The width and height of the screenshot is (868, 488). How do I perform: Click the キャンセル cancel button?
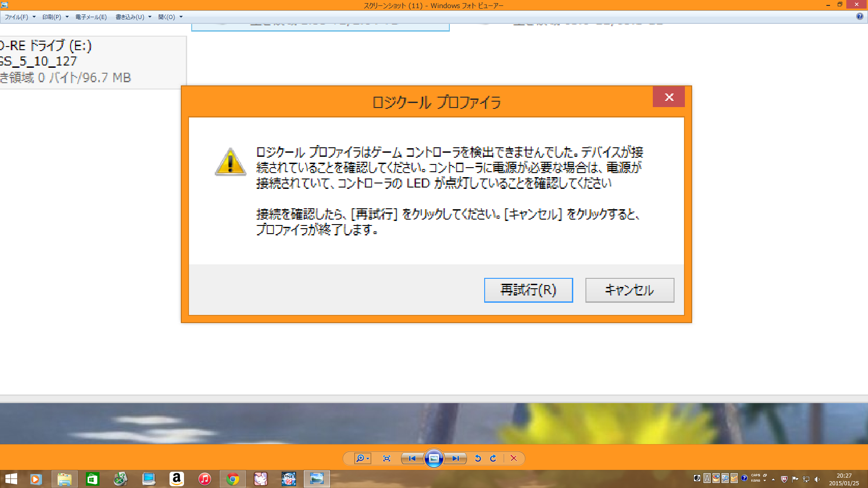(x=629, y=290)
